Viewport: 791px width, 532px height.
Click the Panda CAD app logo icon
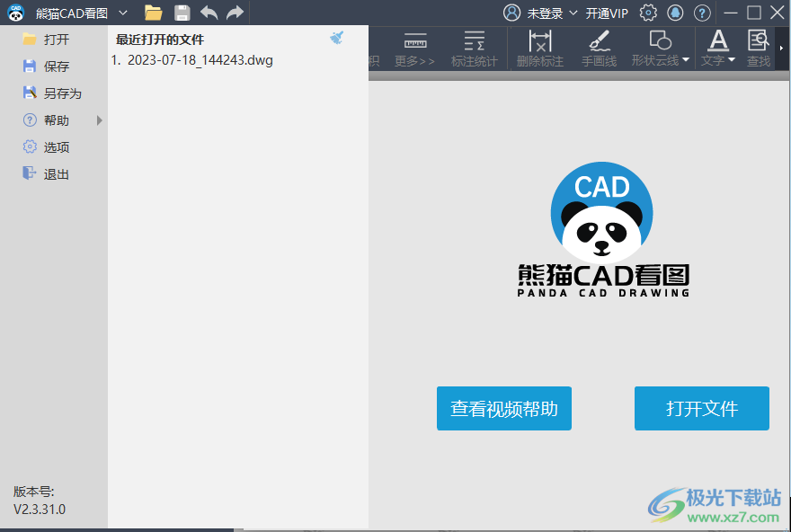15,13
